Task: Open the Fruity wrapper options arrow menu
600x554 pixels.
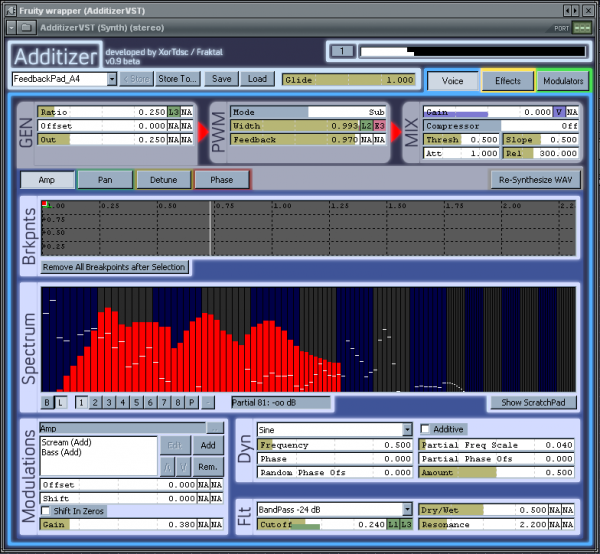Action: click(x=11, y=28)
